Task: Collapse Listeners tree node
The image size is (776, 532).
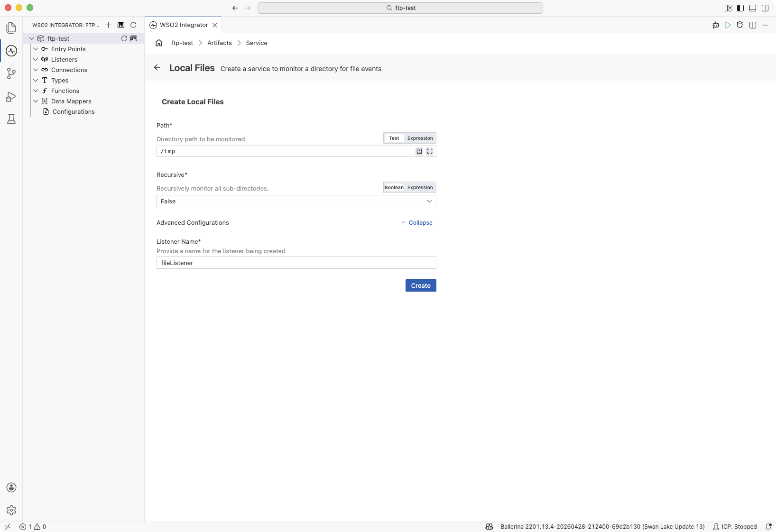Action: [36, 59]
